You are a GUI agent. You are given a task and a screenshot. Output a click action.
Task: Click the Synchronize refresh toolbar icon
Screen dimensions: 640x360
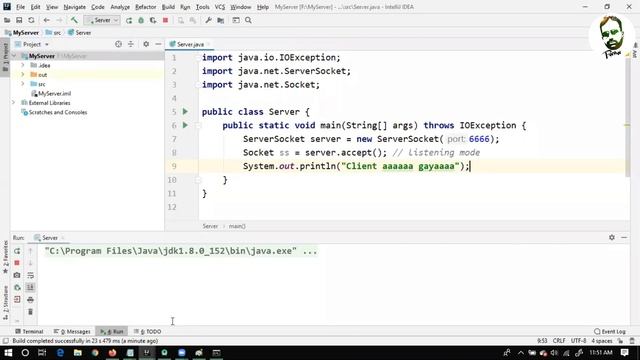click(31, 20)
